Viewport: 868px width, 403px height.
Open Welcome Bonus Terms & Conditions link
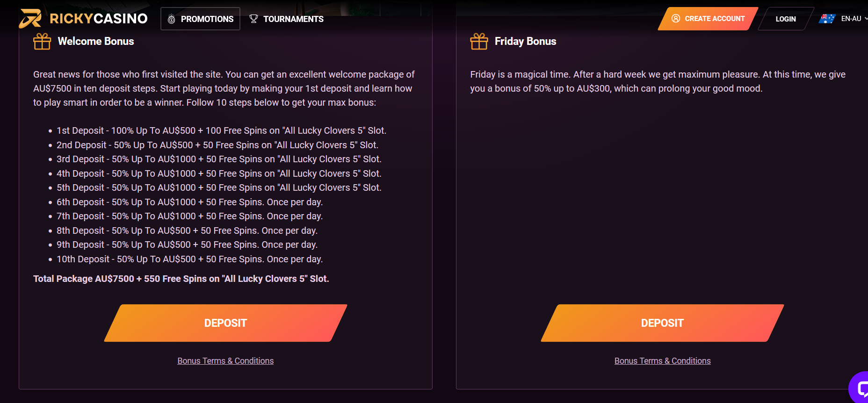(x=225, y=361)
